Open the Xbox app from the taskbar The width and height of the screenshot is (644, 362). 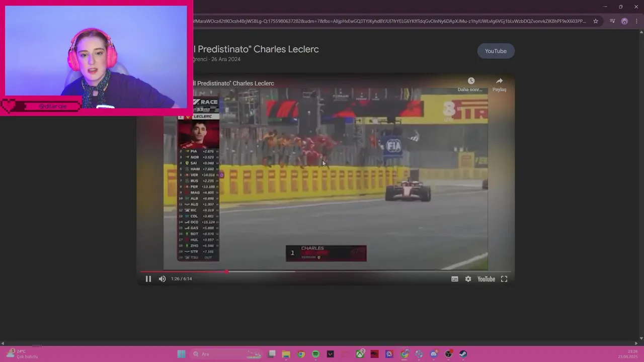click(360, 354)
